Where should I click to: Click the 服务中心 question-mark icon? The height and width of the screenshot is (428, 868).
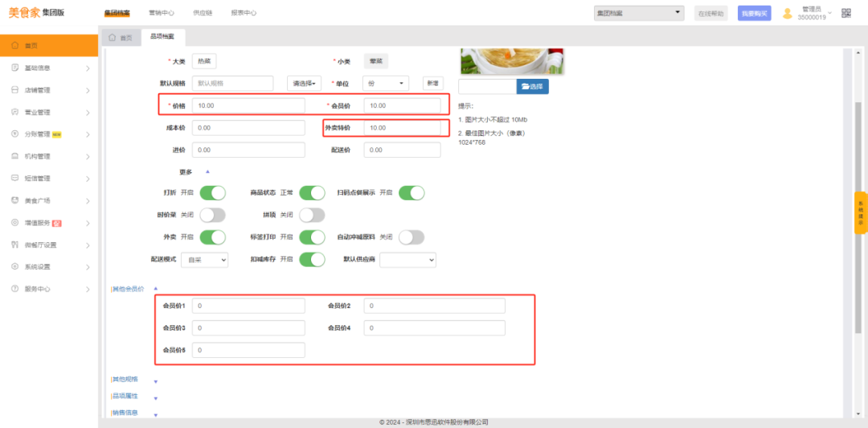point(15,289)
